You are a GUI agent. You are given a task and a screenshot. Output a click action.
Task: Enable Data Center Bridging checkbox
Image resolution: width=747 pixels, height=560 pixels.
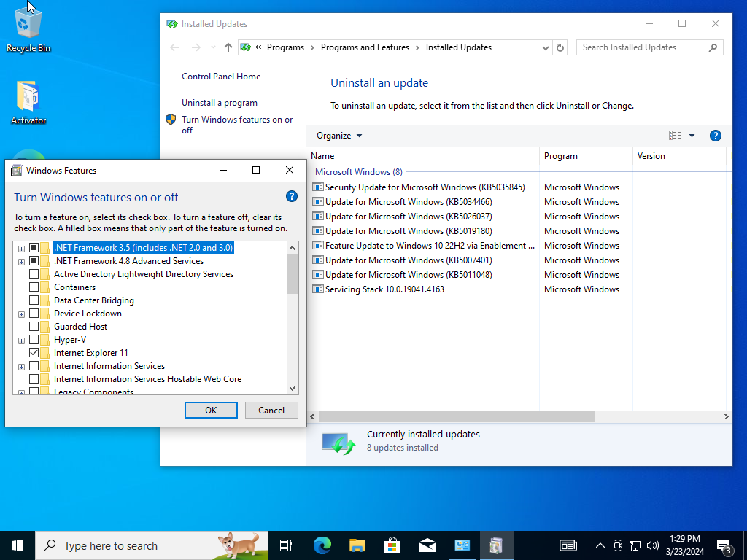point(34,300)
